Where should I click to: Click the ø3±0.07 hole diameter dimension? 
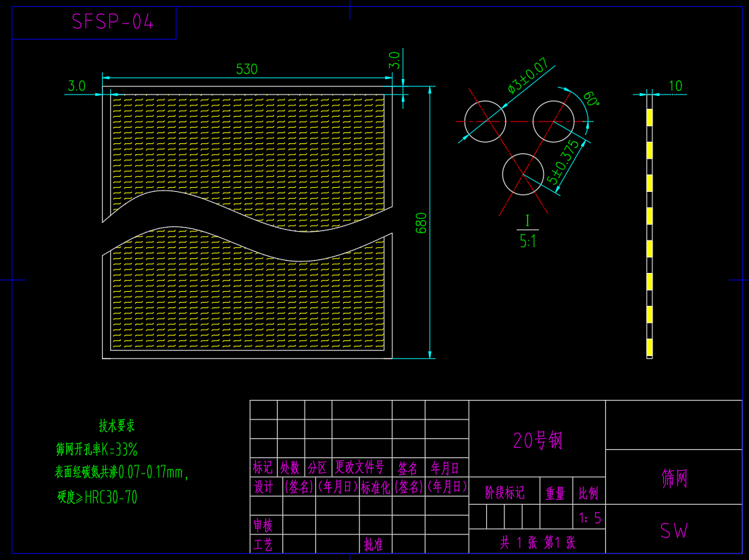527,76
